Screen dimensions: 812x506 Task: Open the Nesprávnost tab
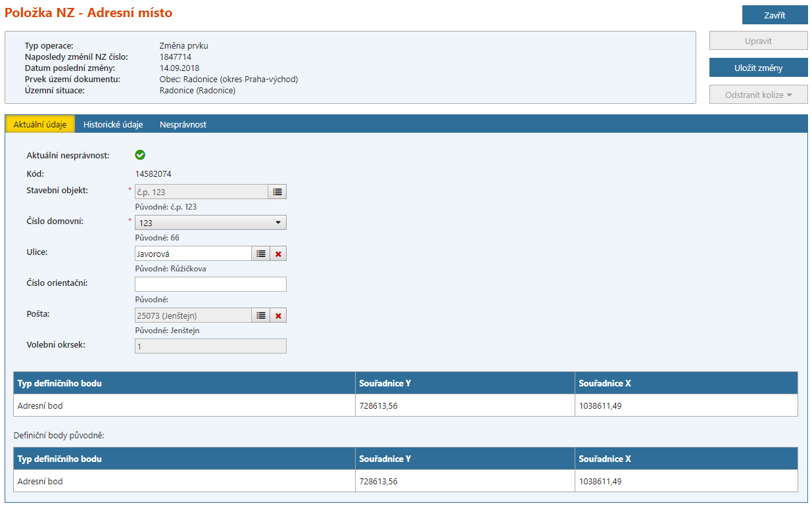[x=183, y=124]
